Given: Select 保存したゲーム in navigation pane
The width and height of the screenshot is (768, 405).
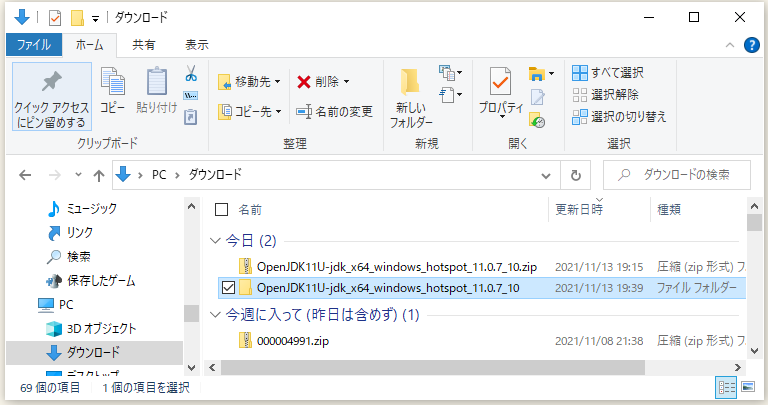Looking at the screenshot, I should (91, 281).
